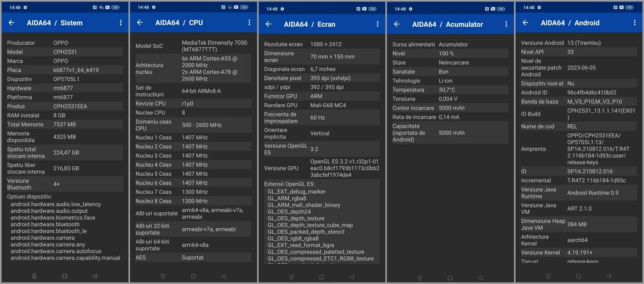Tap back triangle nav icon under CPU screen

pyautogui.click(x=224, y=277)
